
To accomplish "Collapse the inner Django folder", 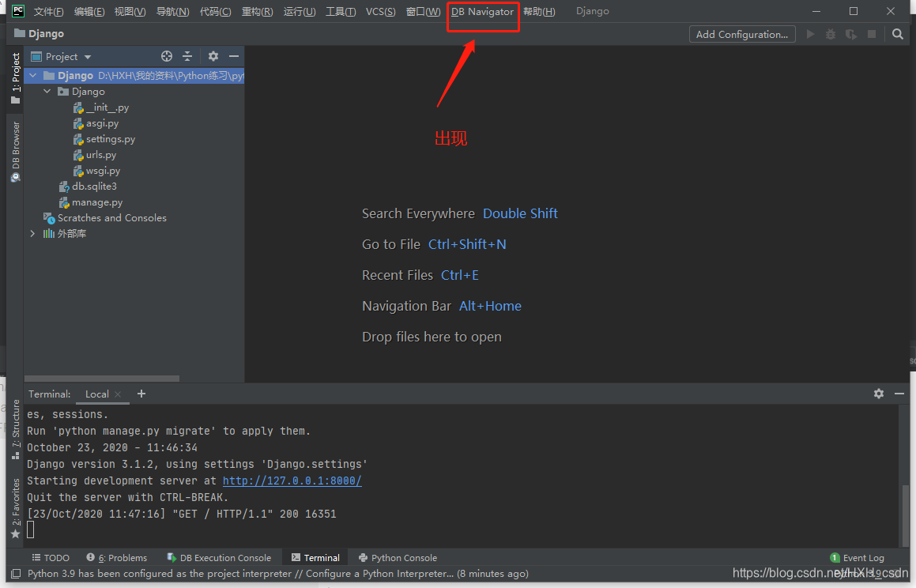I will pyautogui.click(x=47, y=91).
